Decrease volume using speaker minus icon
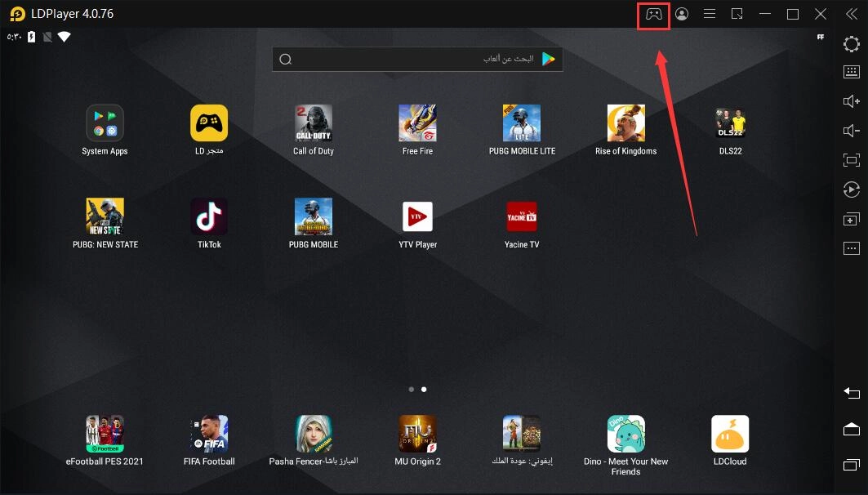 (x=852, y=131)
